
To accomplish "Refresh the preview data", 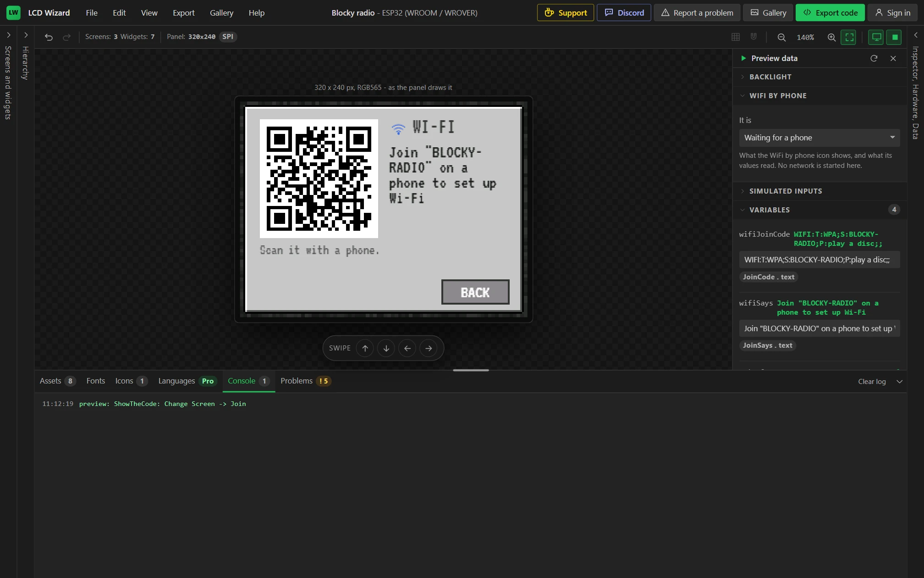I will (874, 58).
